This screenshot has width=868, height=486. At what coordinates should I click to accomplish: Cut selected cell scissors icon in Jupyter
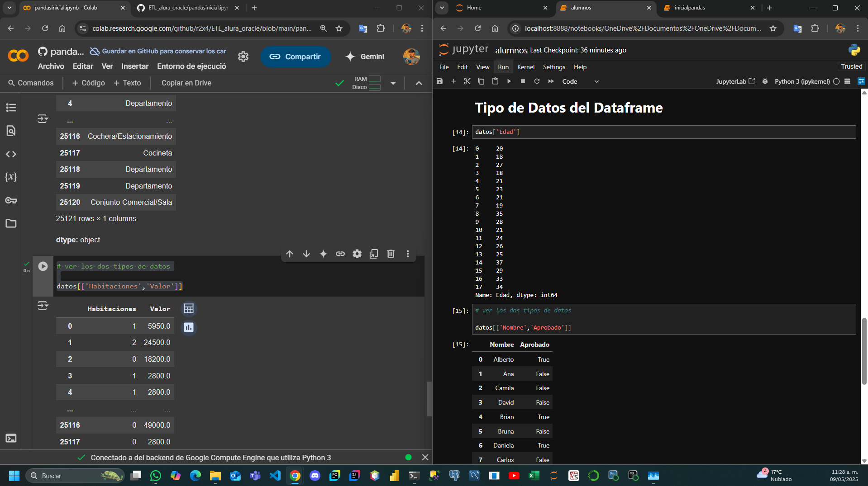pos(467,81)
